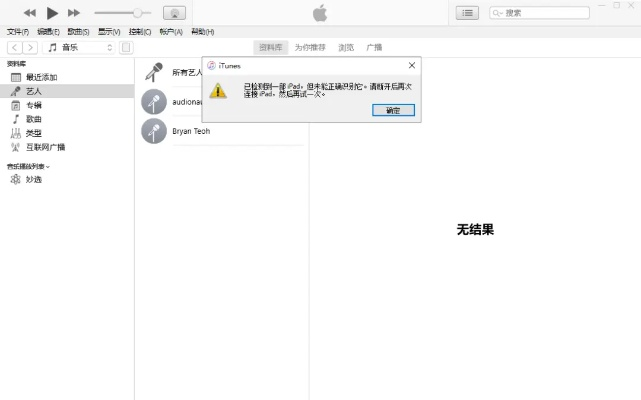Click 确定 in the iTunes dialog
The width and height of the screenshot is (641, 400).
392,110
